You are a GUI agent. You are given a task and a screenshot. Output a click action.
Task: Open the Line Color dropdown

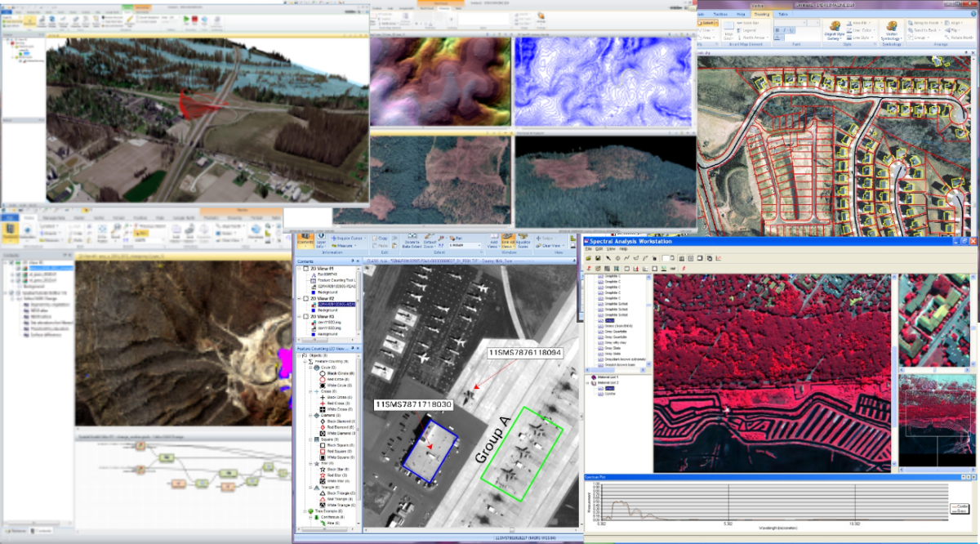click(x=859, y=30)
